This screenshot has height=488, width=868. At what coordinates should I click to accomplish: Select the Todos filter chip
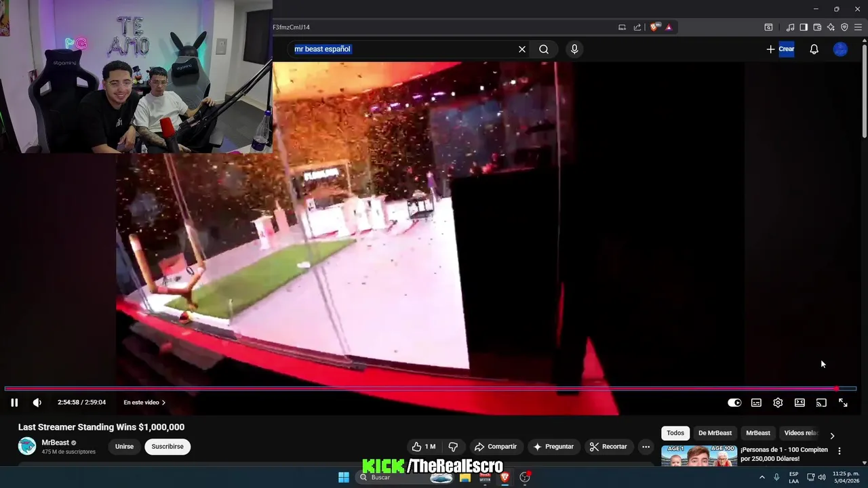tap(675, 433)
